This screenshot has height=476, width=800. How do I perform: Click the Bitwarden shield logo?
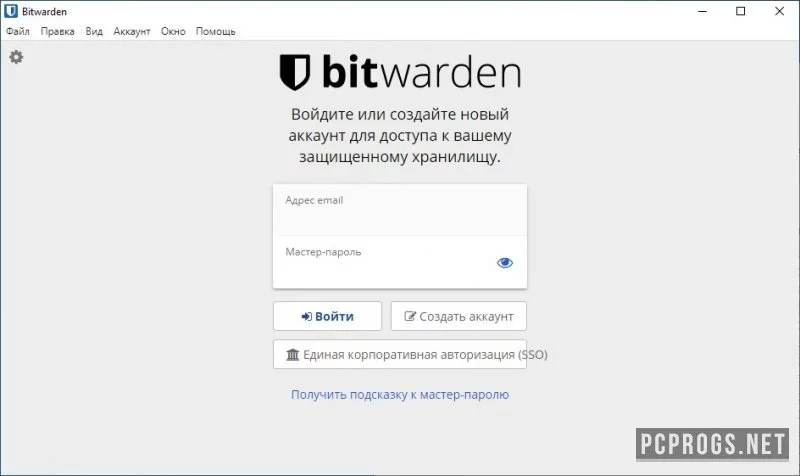(295, 72)
